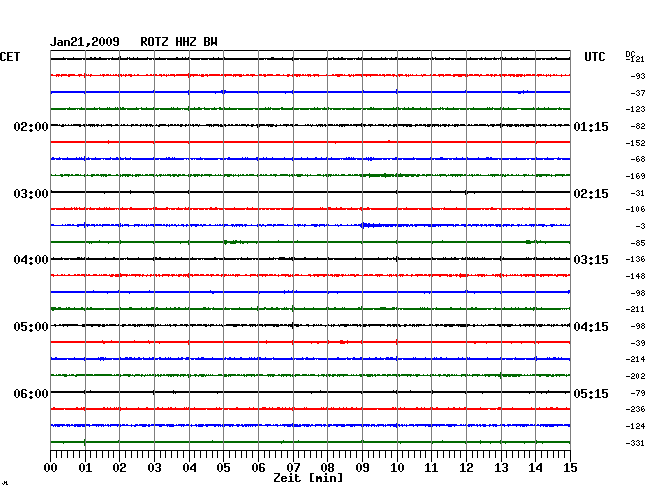Viewport: 650px width, 494px height.
Task: Click the DC offset value -79
Action: pos(638,393)
